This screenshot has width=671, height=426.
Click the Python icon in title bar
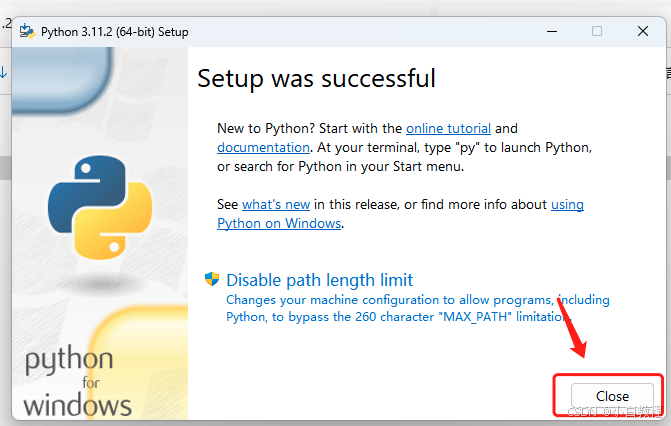(x=27, y=31)
